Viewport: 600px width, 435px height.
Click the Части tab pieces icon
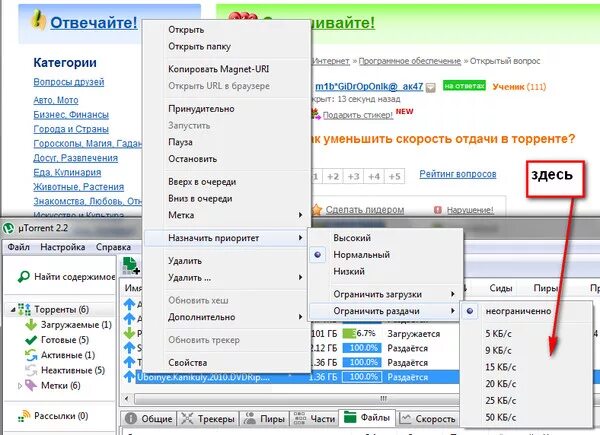(x=300, y=419)
